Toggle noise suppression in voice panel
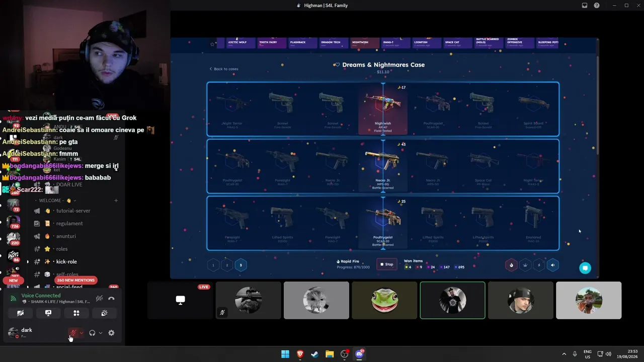Image resolution: width=644 pixels, height=362 pixels. click(x=100, y=298)
